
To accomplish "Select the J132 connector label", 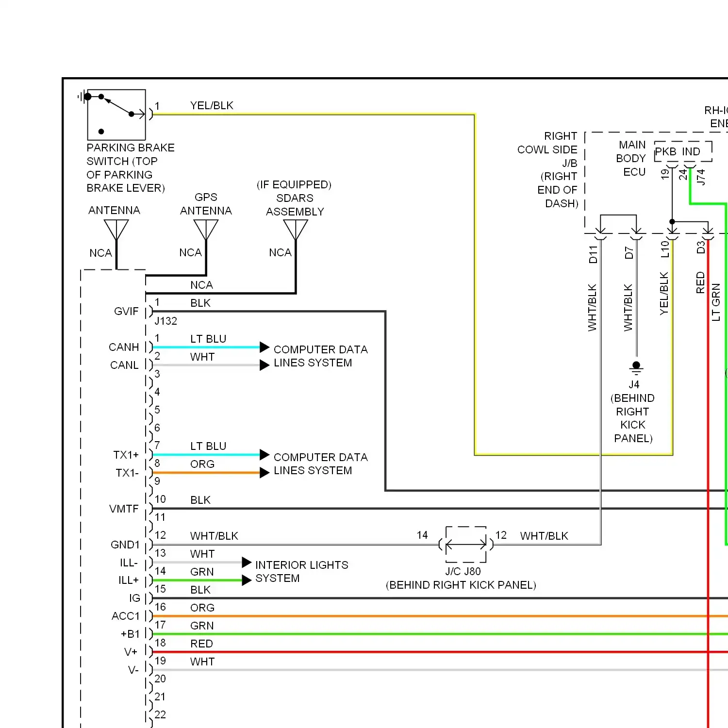I will click(x=166, y=321).
